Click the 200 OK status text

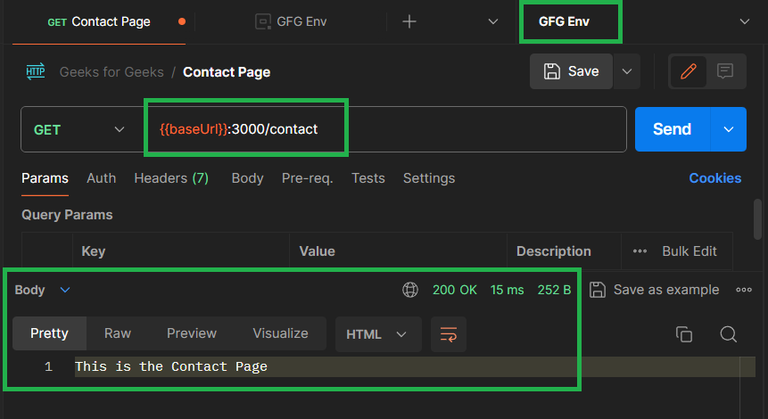(455, 290)
